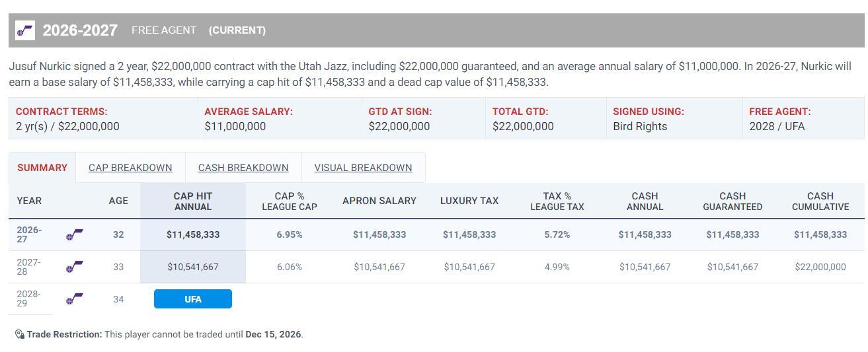868x352 pixels.
Task: Select the Summary tab
Action: click(x=42, y=168)
